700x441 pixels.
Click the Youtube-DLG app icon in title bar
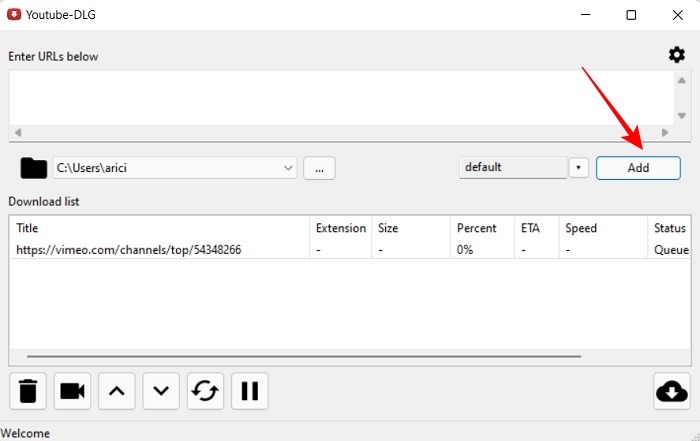pyautogui.click(x=14, y=14)
